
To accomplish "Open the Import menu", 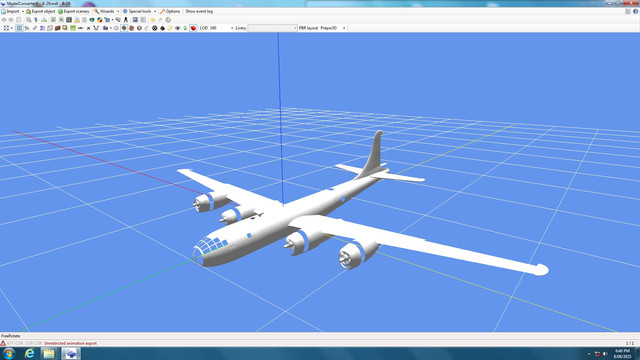I will coord(13,11).
